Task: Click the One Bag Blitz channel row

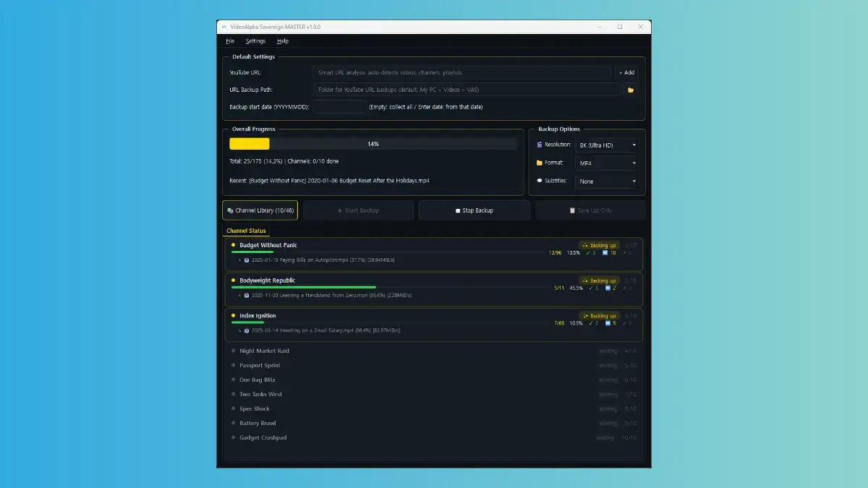Action: [x=434, y=380]
